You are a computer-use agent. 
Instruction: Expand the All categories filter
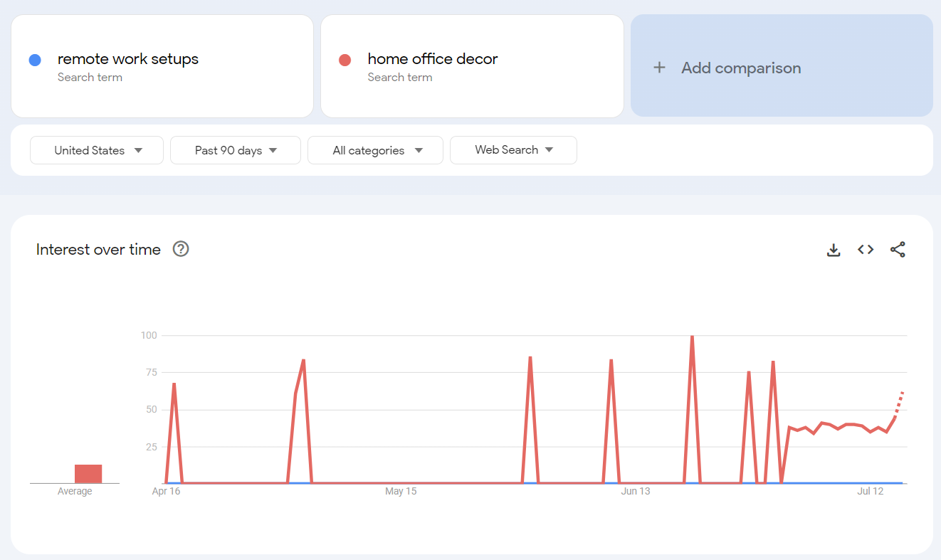[x=375, y=150]
